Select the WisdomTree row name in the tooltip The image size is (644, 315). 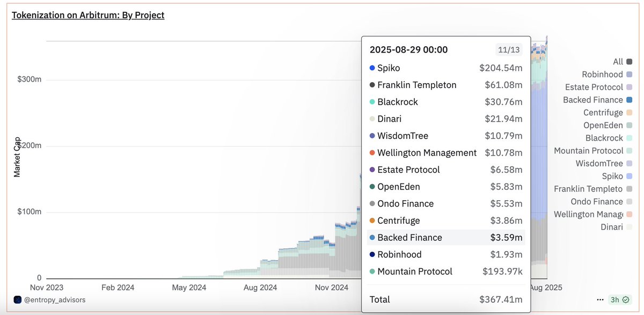[403, 136]
